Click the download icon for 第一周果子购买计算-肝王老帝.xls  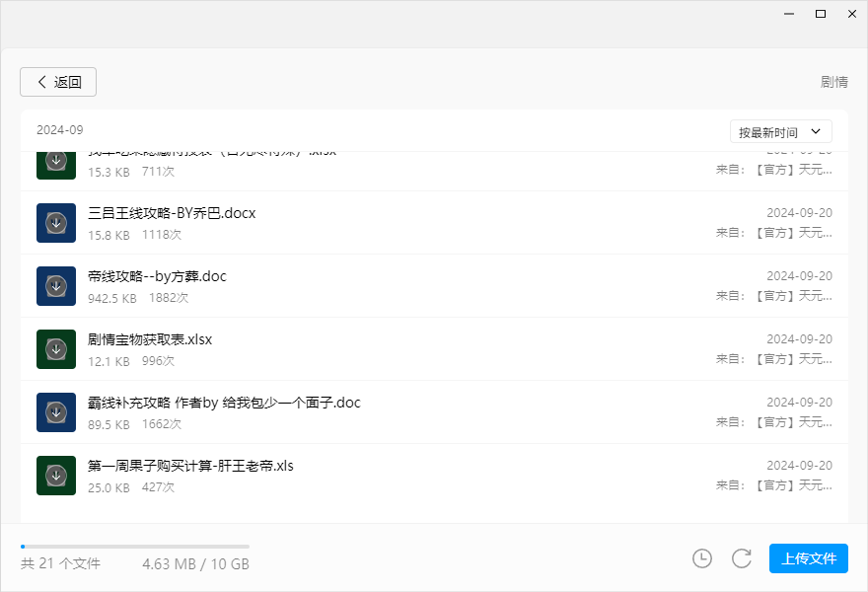click(x=56, y=476)
